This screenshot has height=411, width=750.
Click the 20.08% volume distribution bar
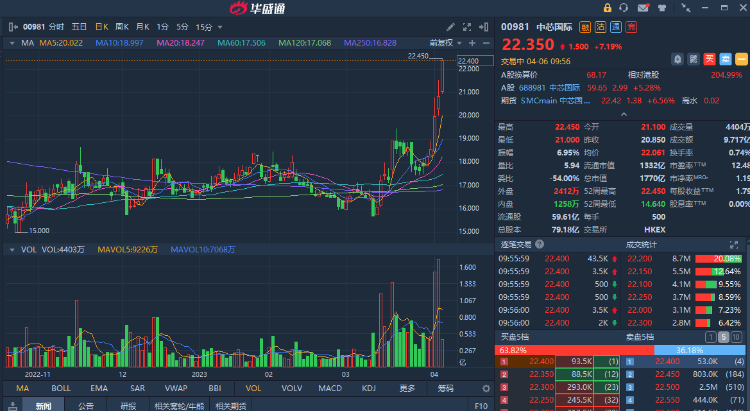[718, 258]
